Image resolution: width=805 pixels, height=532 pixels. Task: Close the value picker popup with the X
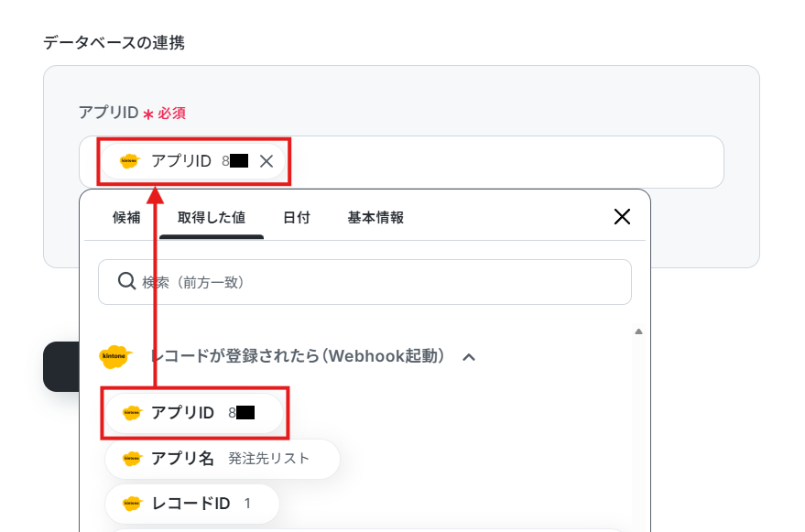(x=622, y=217)
